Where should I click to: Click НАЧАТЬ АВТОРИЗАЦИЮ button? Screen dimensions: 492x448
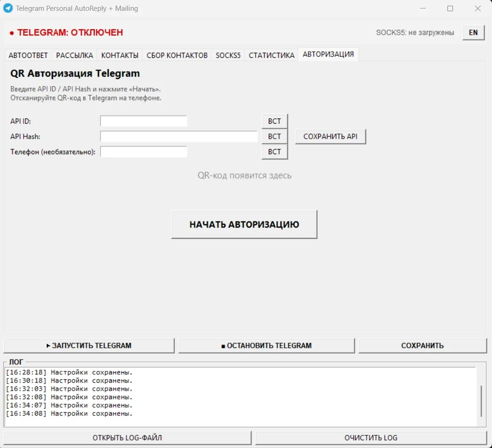(x=244, y=225)
